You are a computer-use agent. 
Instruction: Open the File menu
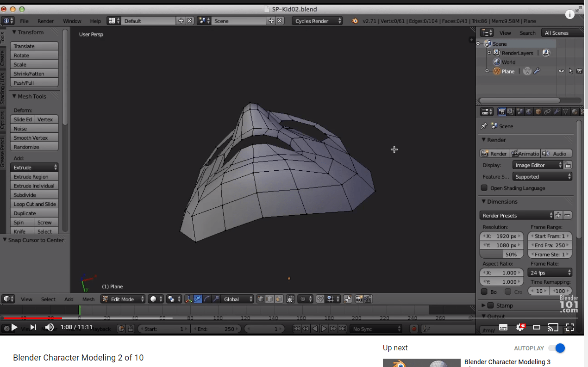click(x=24, y=21)
